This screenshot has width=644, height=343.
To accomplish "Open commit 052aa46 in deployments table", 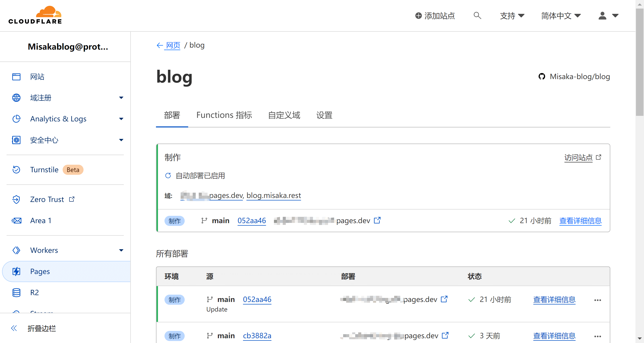I will pyautogui.click(x=257, y=299).
